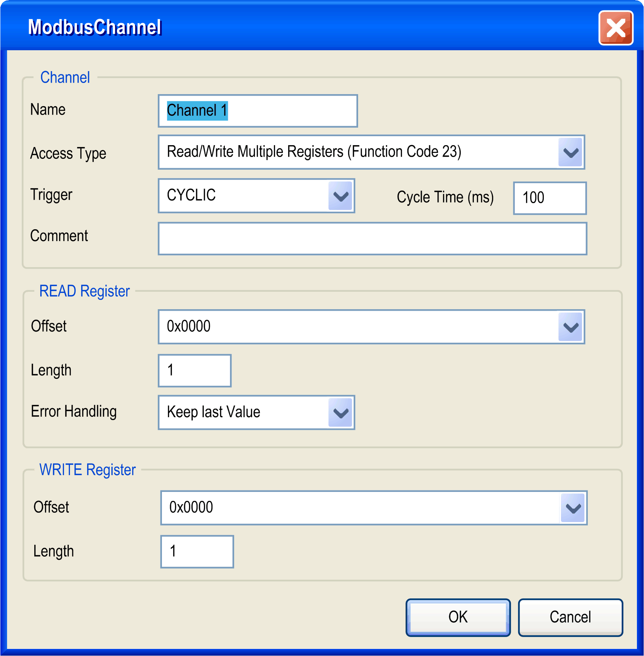Click the Error Handling dropdown arrow

[339, 412]
